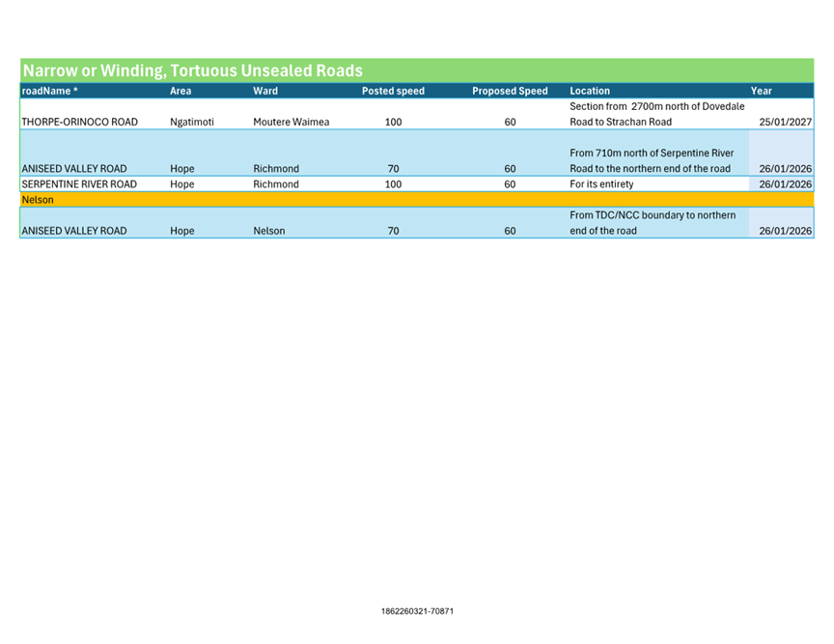Click the 'For its entirety' location cell

[601, 184]
